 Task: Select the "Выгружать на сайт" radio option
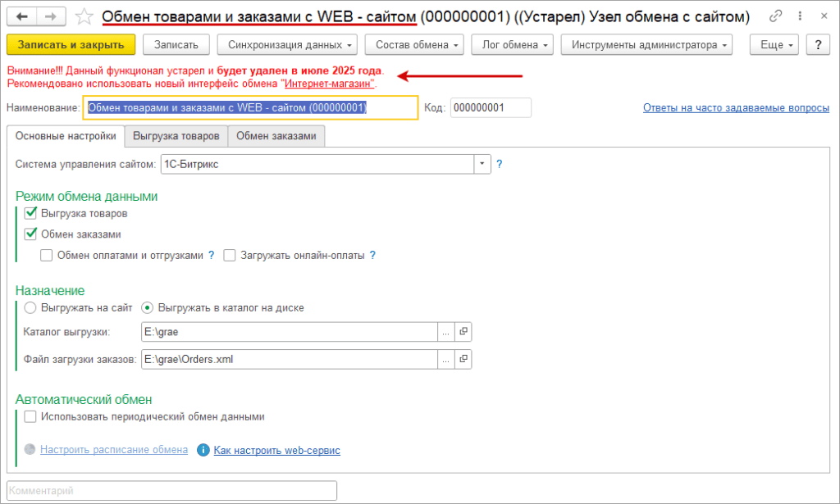click(x=31, y=308)
